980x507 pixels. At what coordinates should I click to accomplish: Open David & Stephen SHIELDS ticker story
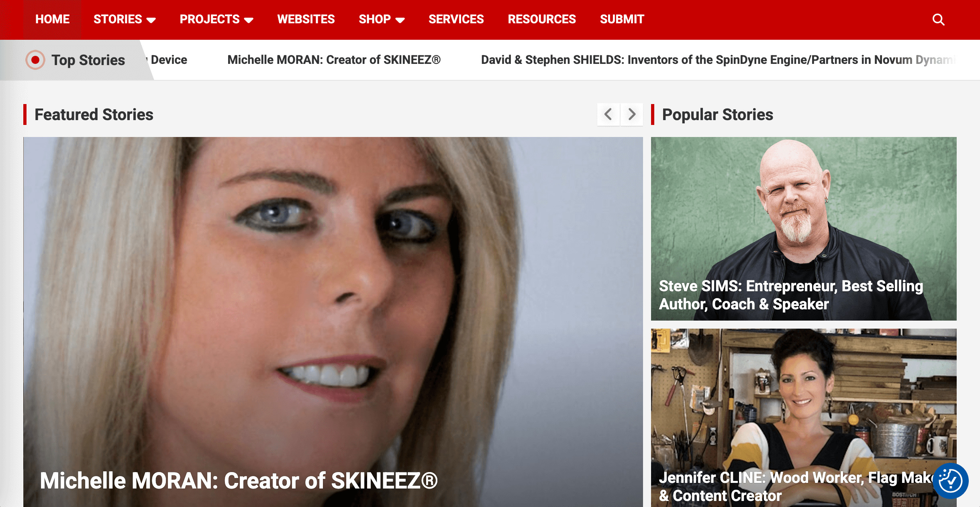coord(718,60)
